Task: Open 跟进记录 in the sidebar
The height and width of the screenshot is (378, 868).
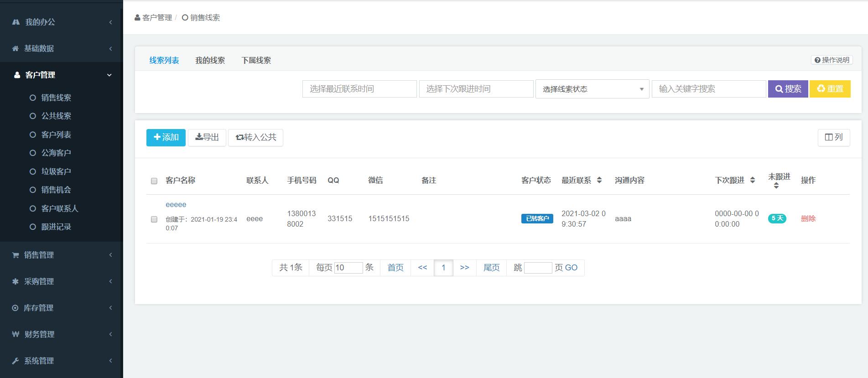Action: (56, 227)
